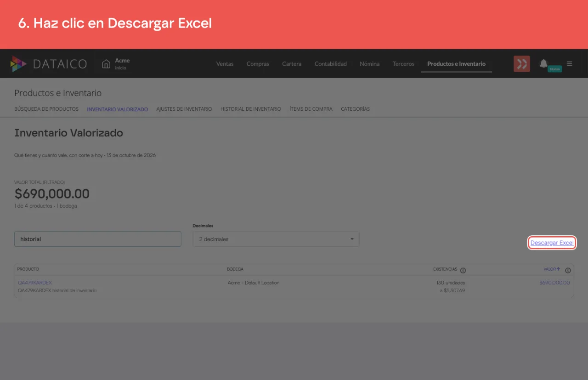The width and height of the screenshot is (588, 380).
Task: Click the Dataico logo
Action: point(49,64)
